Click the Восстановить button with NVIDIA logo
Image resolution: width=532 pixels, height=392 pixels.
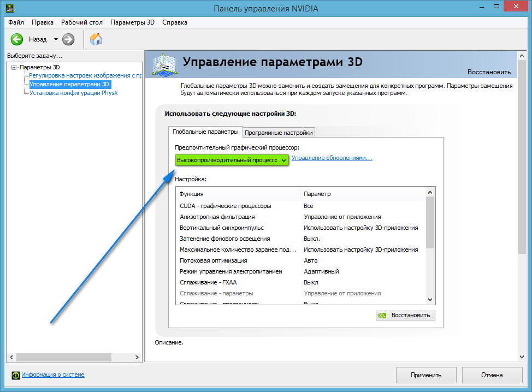[x=405, y=316]
